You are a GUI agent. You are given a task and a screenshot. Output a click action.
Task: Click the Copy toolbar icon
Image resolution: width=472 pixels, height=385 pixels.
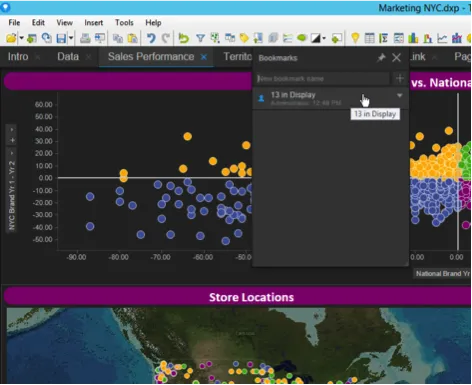tap(118, 38)
